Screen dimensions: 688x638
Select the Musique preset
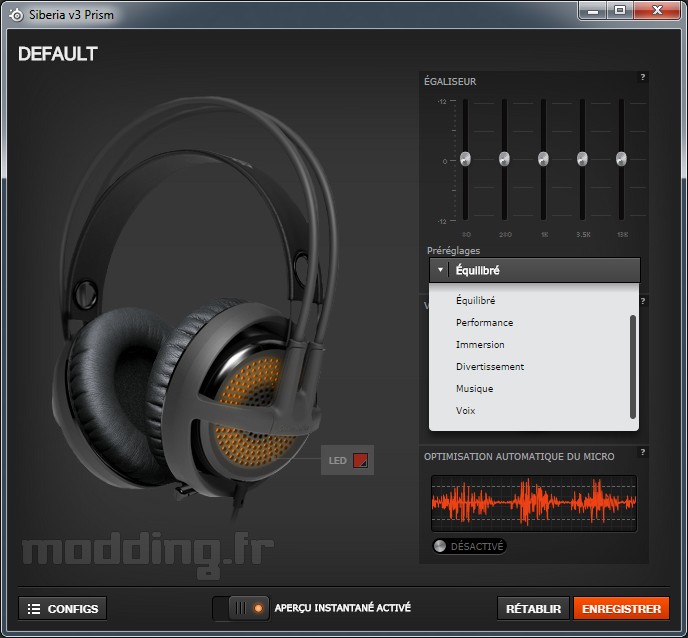(474, 389)
